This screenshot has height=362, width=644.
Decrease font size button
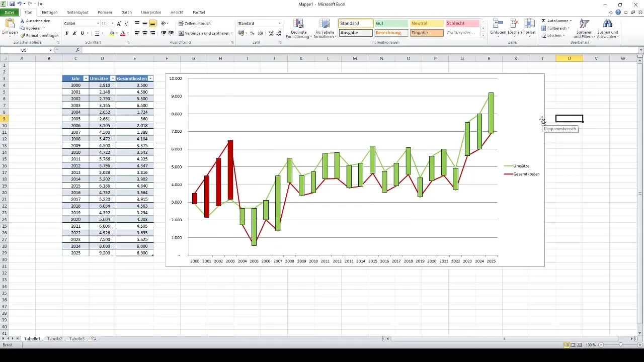(x=126, y=24)
